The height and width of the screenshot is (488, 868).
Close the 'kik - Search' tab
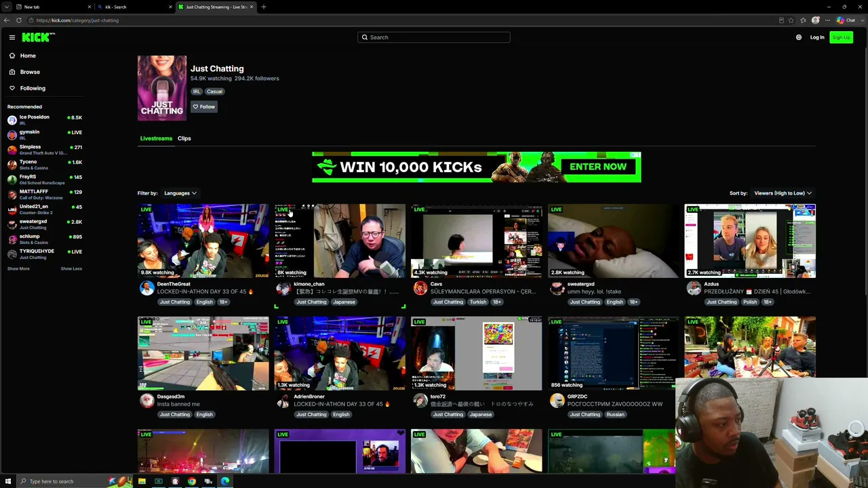170,7
